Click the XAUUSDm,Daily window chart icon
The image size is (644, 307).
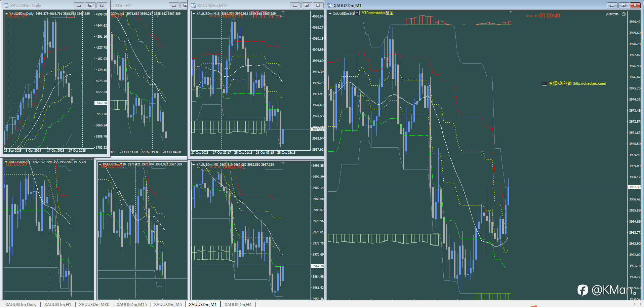click(x=6, y=5)
